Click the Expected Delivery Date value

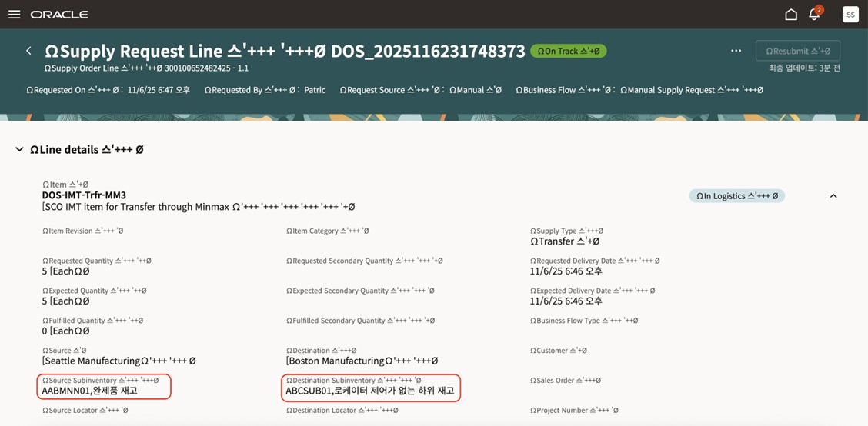tap(566, 301)
